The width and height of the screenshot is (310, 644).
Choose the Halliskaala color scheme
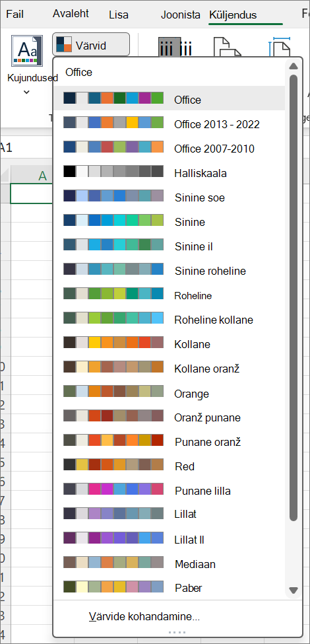[170, 172]
